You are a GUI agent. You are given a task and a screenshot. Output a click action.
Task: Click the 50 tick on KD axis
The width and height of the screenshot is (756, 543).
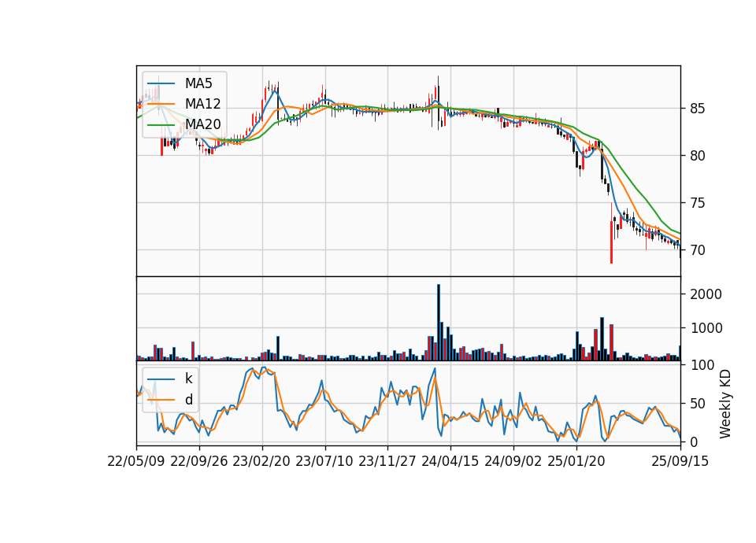697,403
